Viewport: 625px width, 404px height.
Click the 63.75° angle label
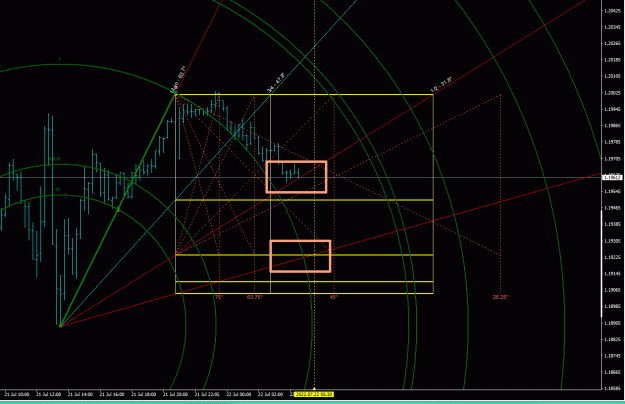[254, 297]
